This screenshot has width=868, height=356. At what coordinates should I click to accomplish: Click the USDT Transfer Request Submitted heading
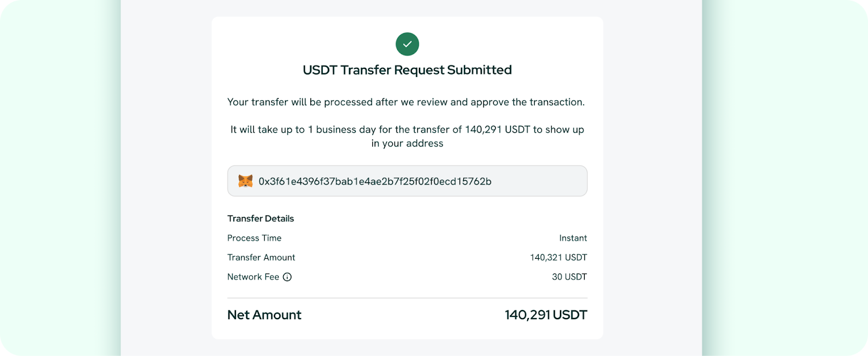[x=407, y=70]
